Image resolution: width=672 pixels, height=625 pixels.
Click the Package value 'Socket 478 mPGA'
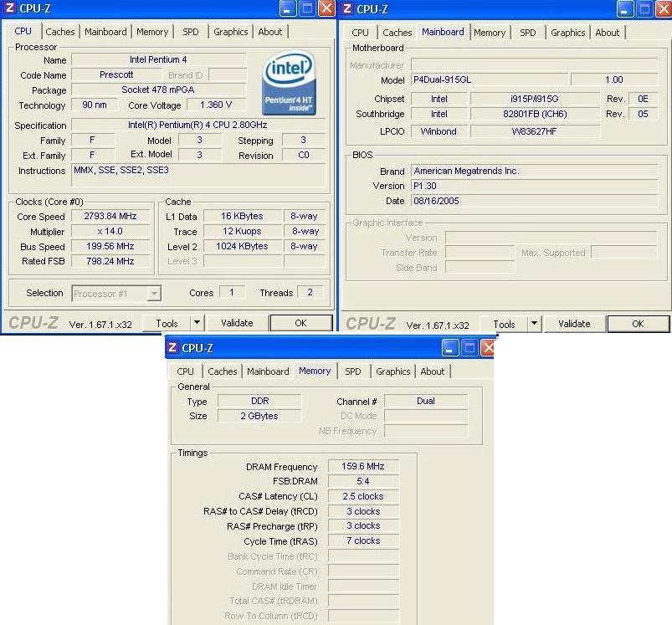coord(158,90)
